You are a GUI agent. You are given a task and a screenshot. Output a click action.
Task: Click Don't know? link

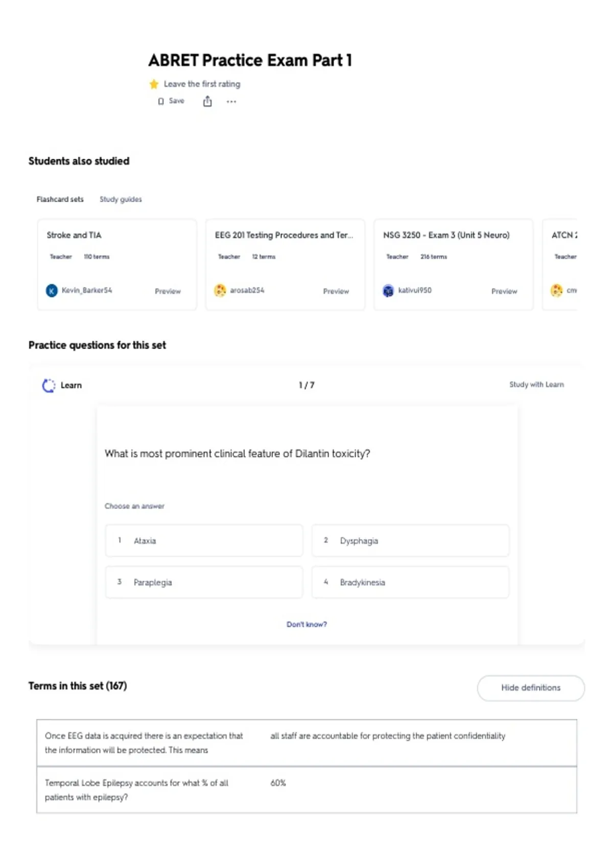coord(306,624)
